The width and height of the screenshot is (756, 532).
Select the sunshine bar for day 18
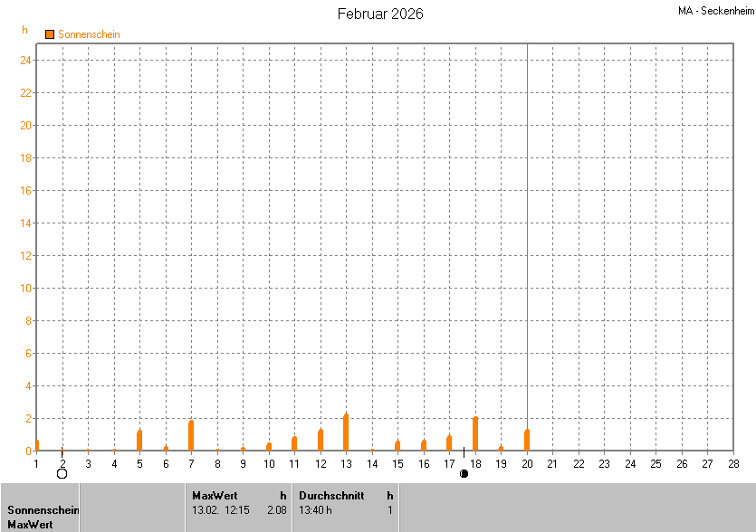[475, 434]
